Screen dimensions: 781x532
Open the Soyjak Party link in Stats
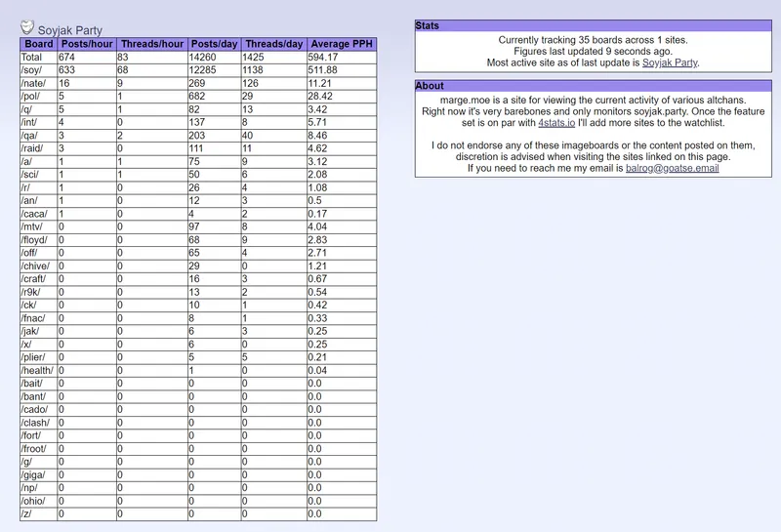pyautogui.click(x=670, y=62)
